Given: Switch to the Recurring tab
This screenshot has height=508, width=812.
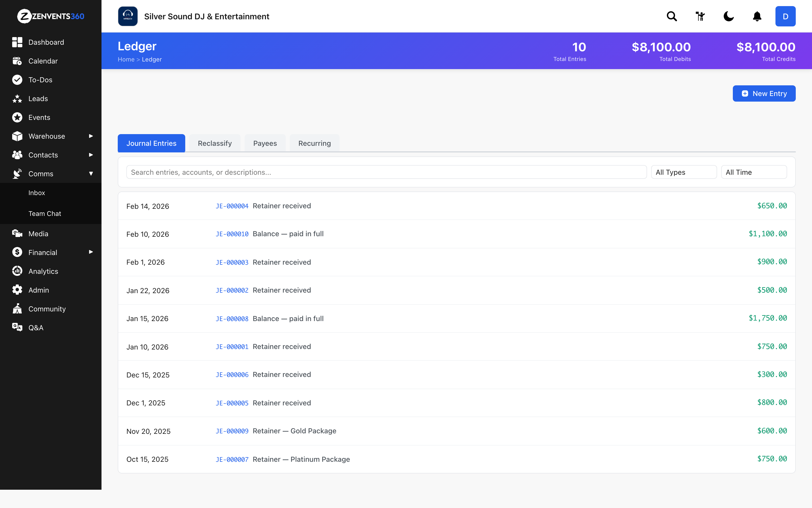Looking at the screenshot, I should (314, 143).
